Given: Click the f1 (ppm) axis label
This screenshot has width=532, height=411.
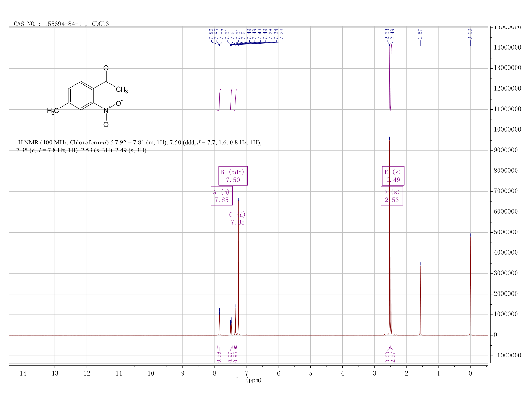Looking at the screenshot, I should coord(248,380).
